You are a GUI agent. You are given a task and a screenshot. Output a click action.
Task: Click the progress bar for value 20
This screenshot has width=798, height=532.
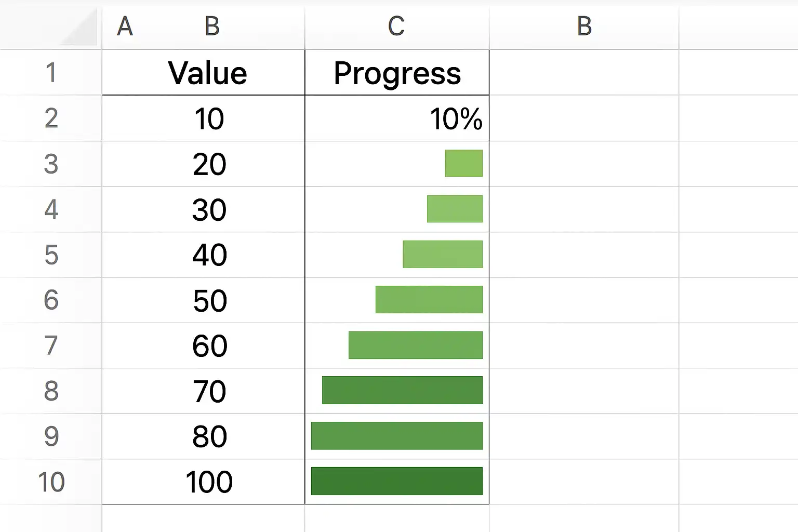tap(463, 163)
